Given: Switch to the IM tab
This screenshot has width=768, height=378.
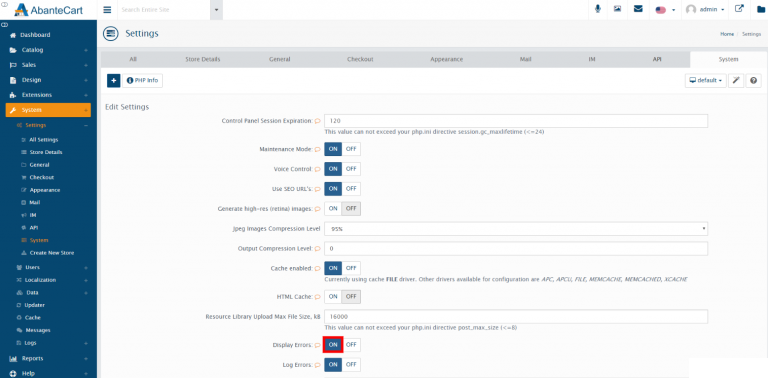Looking at the screenshot, I should tap(592, 59).
